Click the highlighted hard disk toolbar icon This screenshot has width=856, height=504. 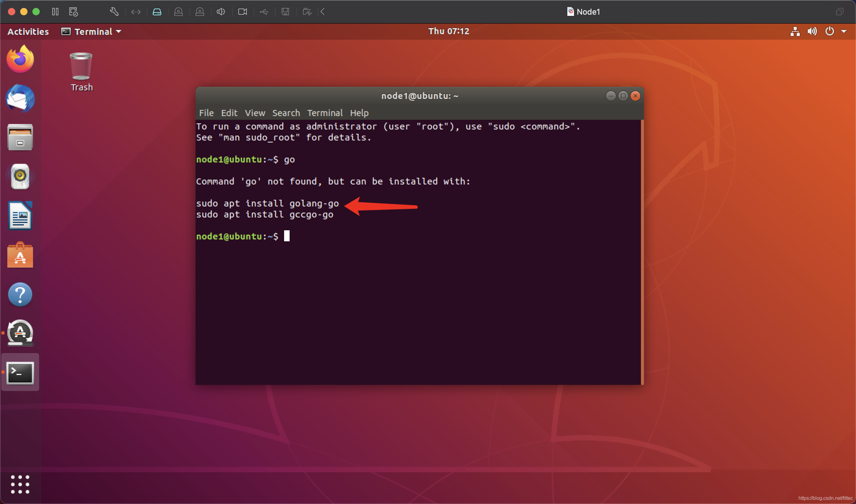click(157, 12)
